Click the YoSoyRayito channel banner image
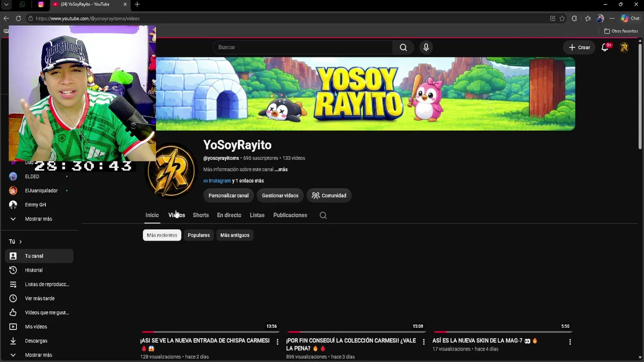Viewport: 644px width, 362px height. (365, 94)
